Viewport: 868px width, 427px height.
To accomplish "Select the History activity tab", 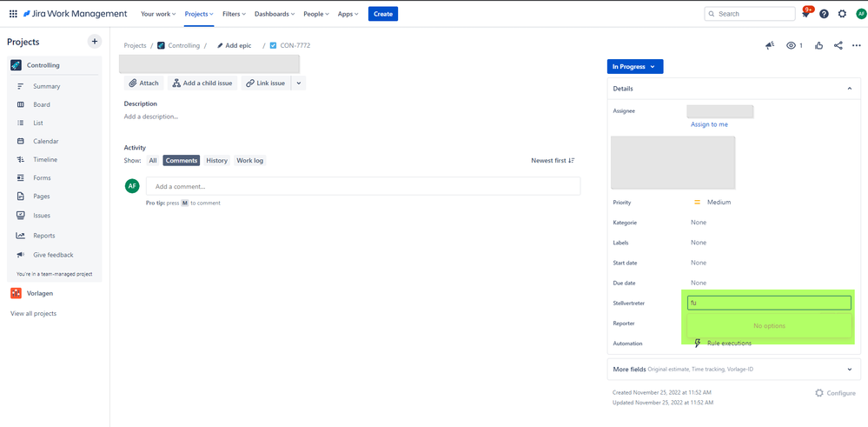I will pos(217,161).
